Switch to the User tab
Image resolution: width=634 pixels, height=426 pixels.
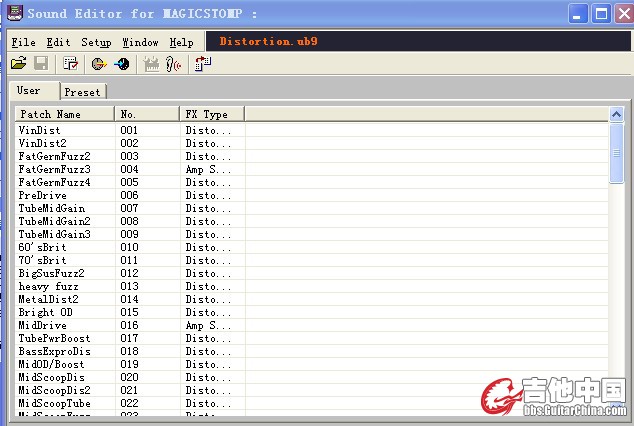(35, 91)
